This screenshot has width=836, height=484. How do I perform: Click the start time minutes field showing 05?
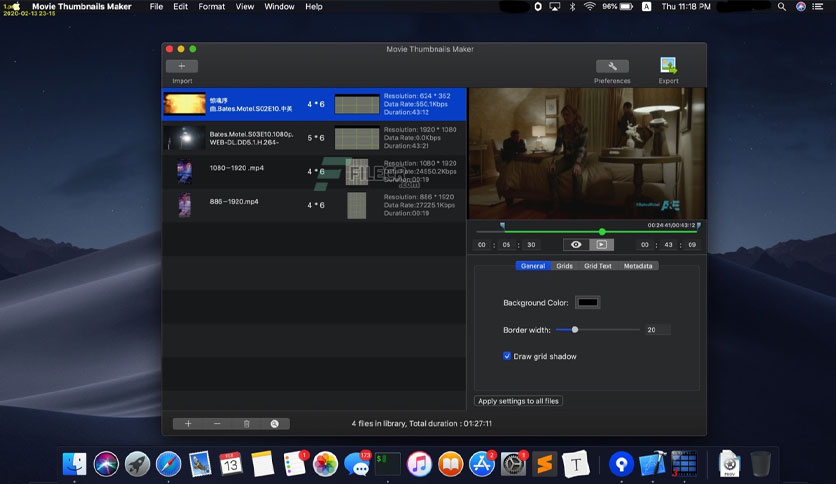506,245
